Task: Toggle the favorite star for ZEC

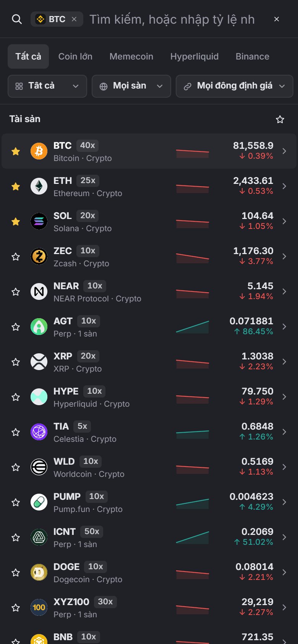Action: (x=16, y=257)
